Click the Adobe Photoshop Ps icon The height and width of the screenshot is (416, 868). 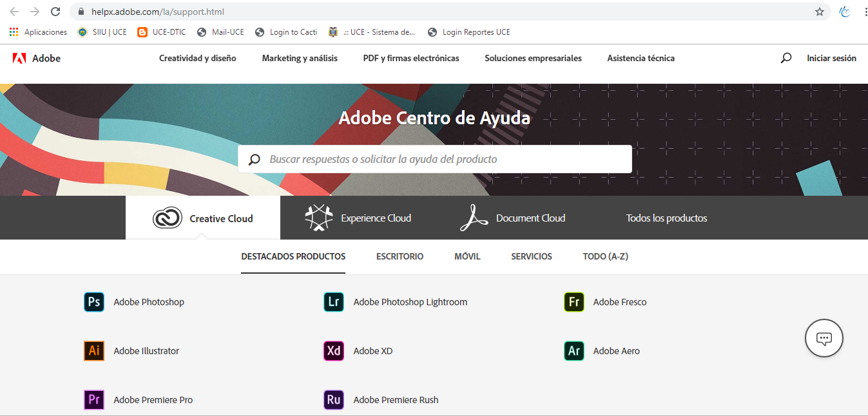tap(94, 302)
